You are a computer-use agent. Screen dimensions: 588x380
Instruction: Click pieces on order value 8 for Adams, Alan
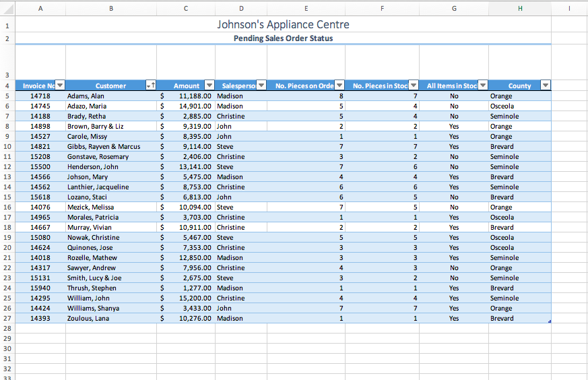(x=306, y=96)
